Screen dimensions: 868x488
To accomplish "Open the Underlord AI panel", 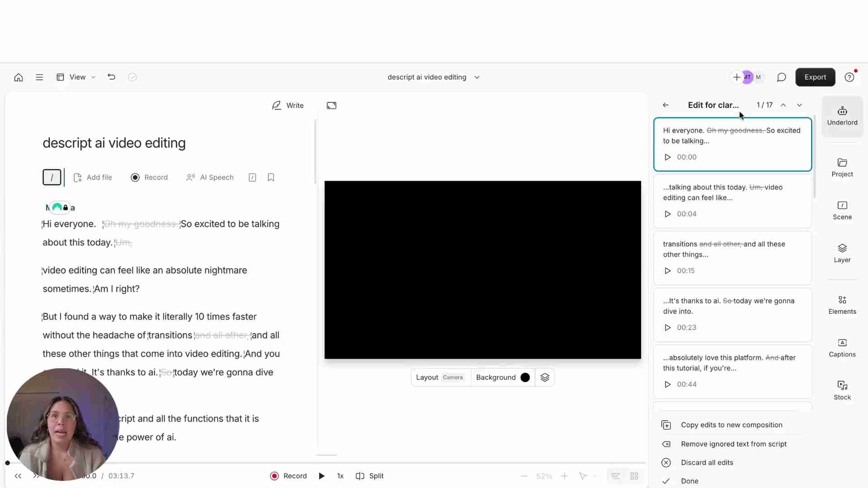I will click(x=842, y=116).
